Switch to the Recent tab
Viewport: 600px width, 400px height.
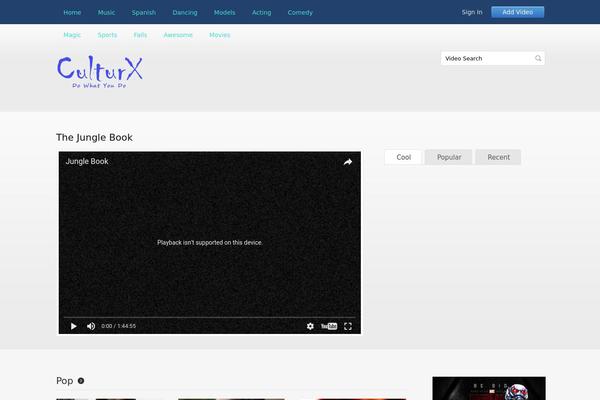pyautogui.click(x=498, y=157)
